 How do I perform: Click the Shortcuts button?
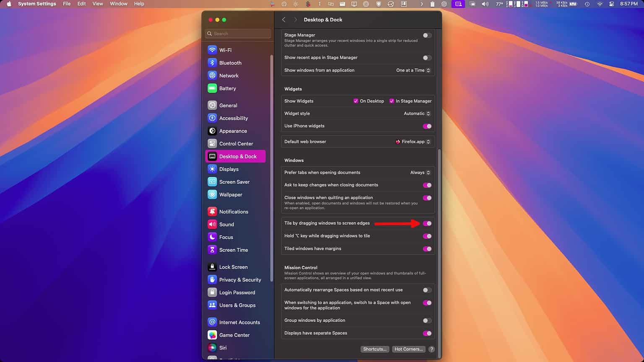pos(374,349)
